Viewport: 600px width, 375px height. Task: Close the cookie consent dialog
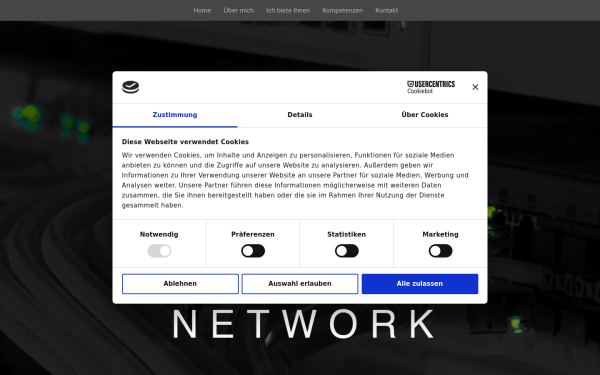point(475,87)
